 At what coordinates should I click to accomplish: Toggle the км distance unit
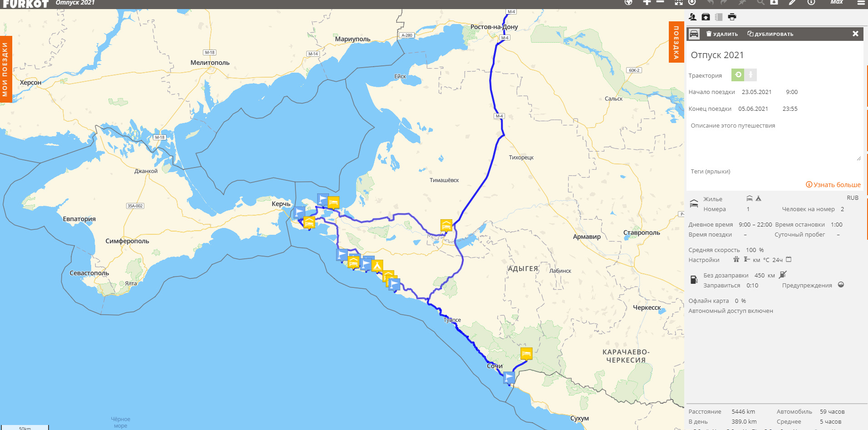click(x=756, y=260)
